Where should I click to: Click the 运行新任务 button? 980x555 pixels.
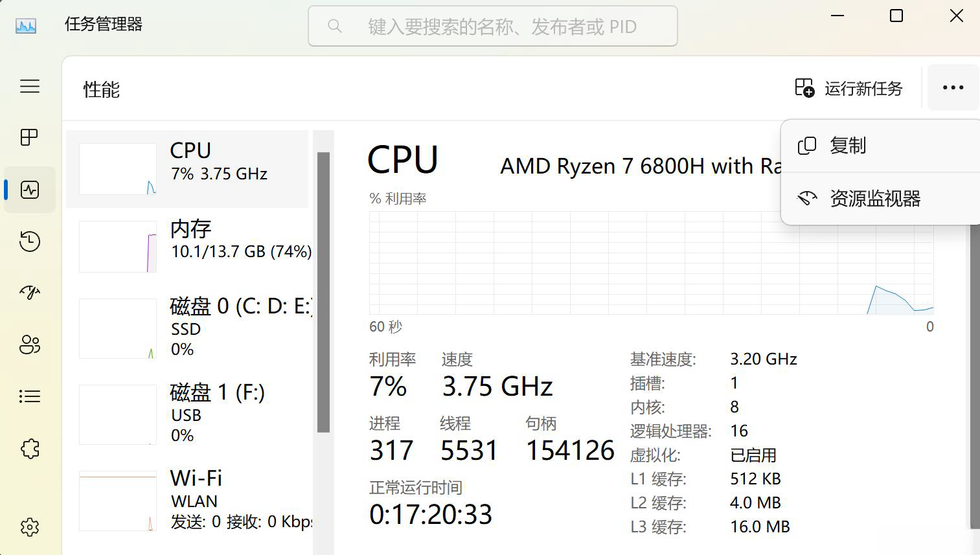[x=849, y=87]
